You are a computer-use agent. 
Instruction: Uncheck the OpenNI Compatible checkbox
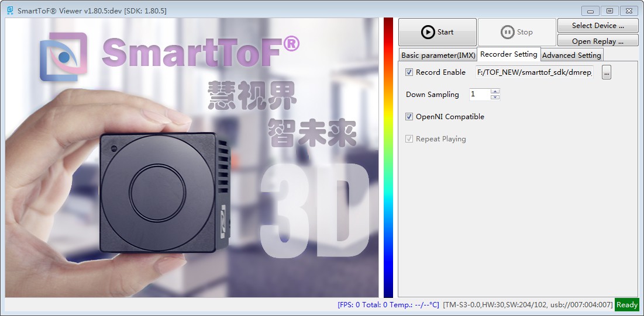pyautogui.click(x=409, y=117)
